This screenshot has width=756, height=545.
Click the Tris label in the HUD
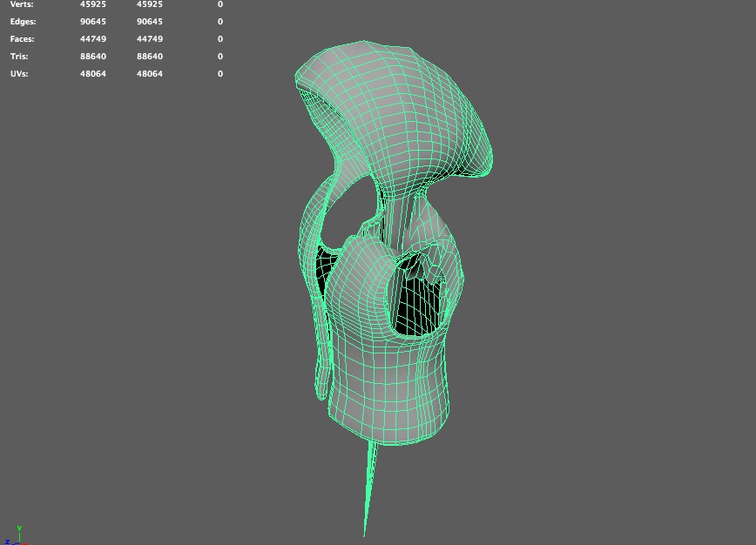click(x=17, y=56)
